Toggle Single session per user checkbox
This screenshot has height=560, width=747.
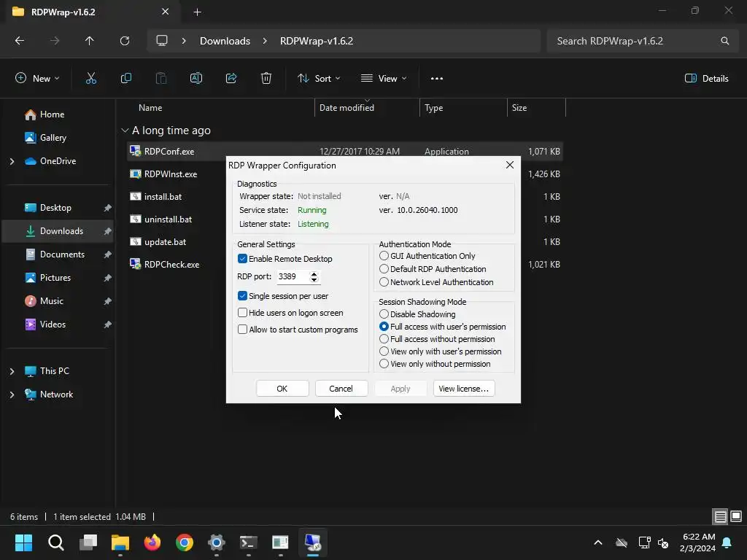pos(242,296)
